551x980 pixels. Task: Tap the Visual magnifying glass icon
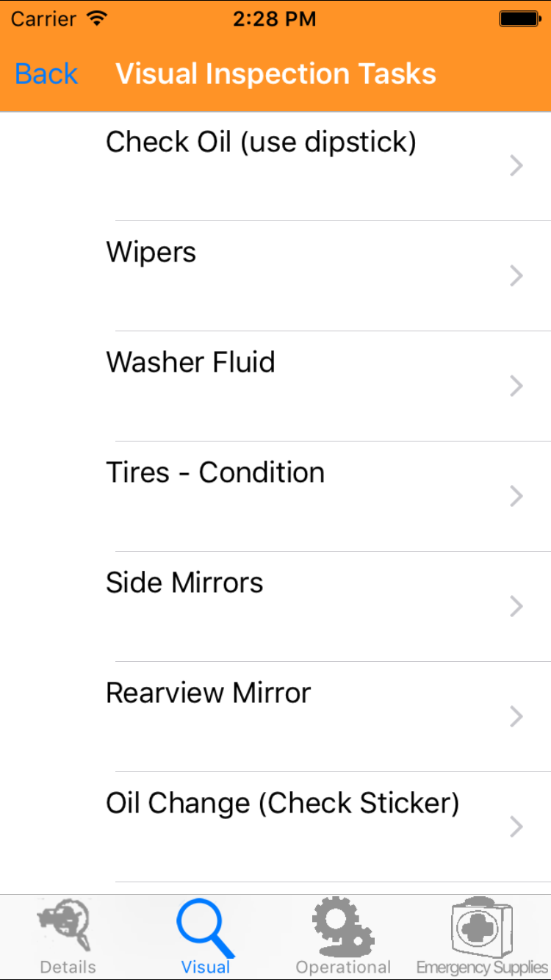205,929
